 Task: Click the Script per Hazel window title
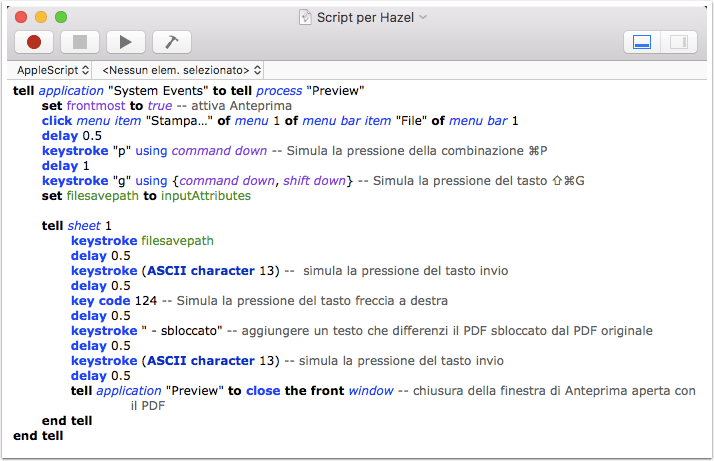[365, 17]
